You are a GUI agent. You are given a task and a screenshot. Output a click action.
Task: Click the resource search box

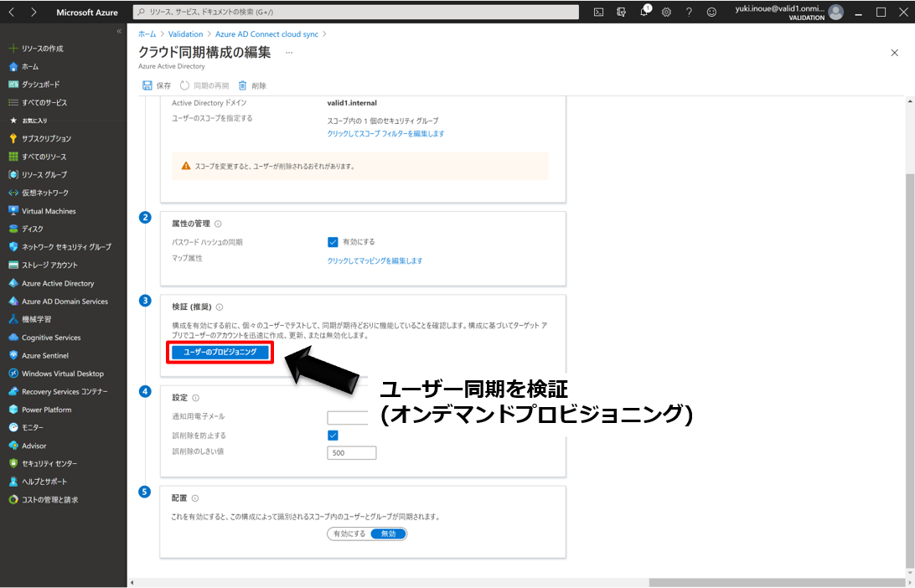pyautogui.click(x=356, y=12)
